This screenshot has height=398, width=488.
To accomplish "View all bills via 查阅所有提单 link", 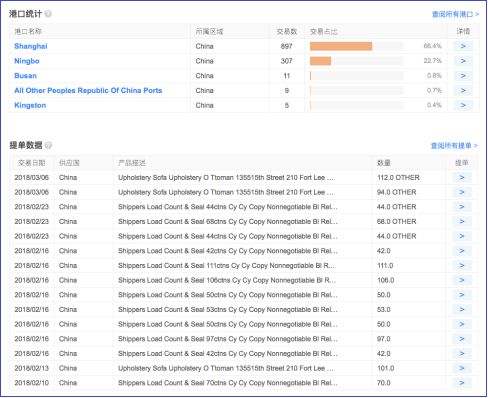I will [454, 146].
